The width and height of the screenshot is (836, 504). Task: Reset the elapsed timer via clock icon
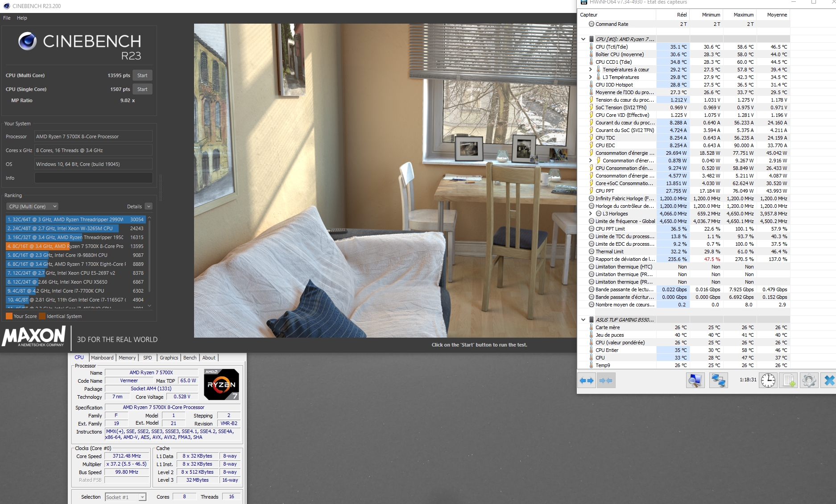click(768, 380)
